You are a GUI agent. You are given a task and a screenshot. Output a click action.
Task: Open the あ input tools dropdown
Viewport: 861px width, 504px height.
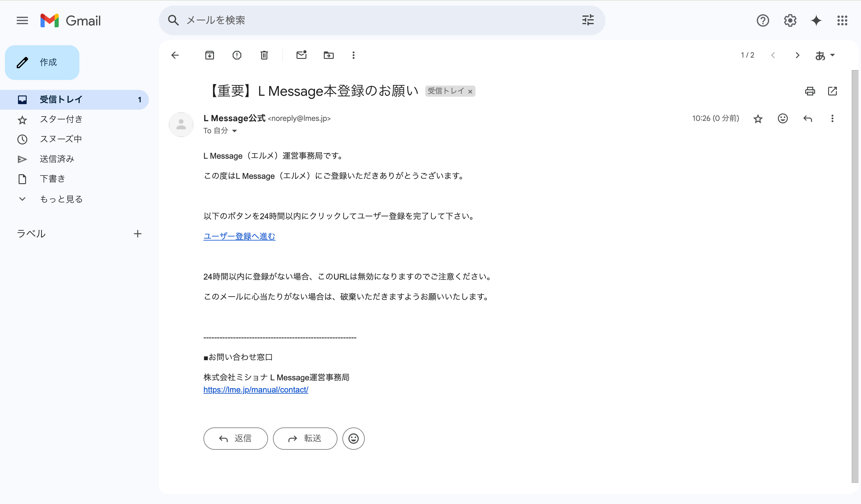(825, 55)
